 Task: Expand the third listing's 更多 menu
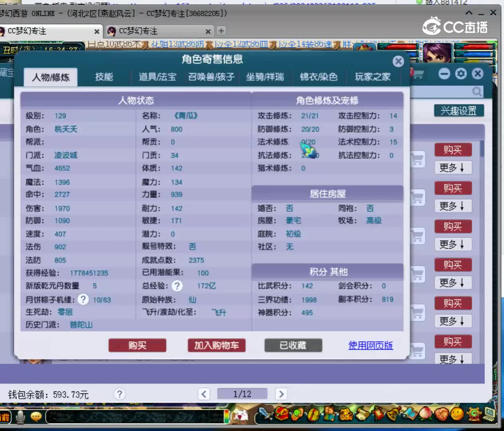point(453,244)
